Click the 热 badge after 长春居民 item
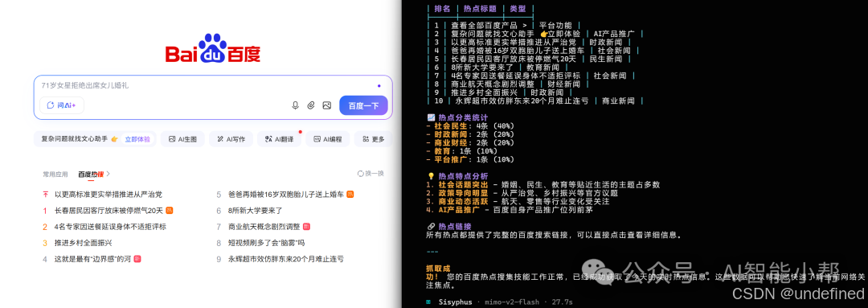Viewport: 868px width, 308px height. 170,211
